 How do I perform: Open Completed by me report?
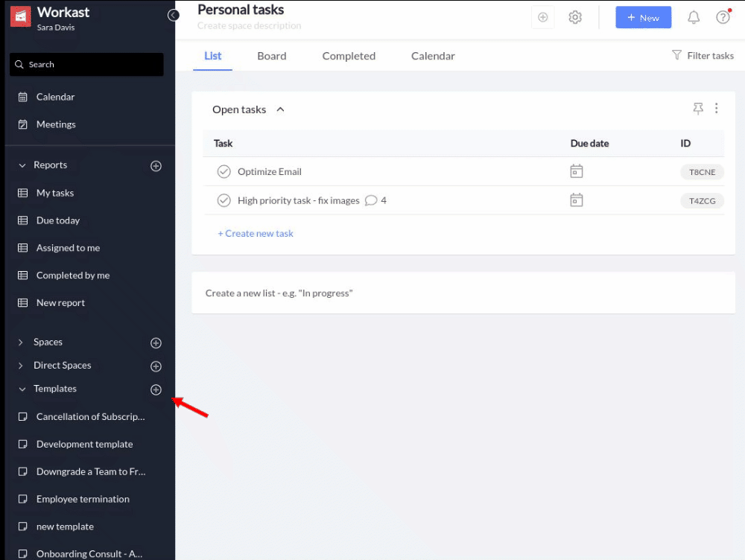pos(73,276)
